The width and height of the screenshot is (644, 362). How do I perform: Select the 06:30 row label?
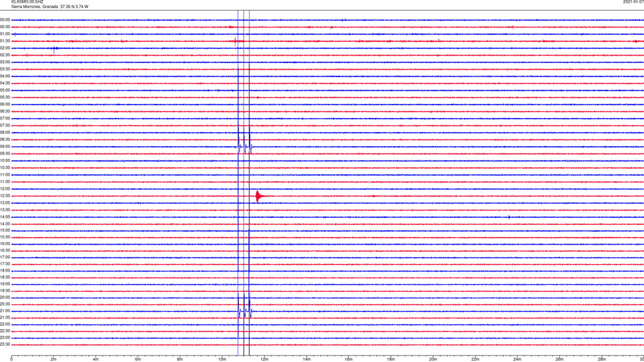[x=5, y=111]
